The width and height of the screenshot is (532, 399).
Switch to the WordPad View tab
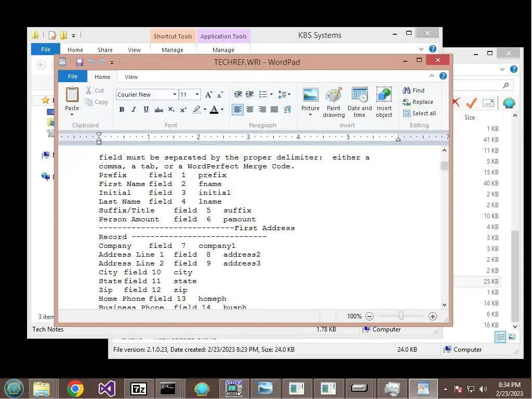coord(131,77)
